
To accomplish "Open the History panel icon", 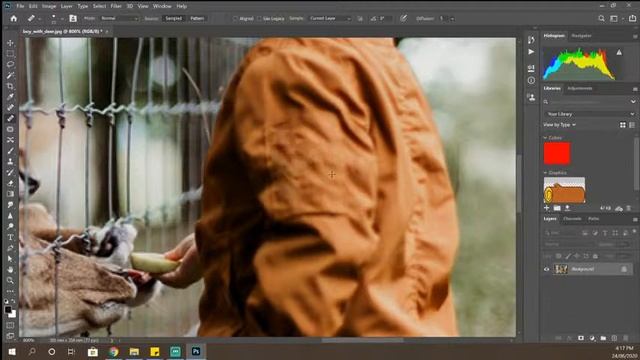I will point(531,40).
